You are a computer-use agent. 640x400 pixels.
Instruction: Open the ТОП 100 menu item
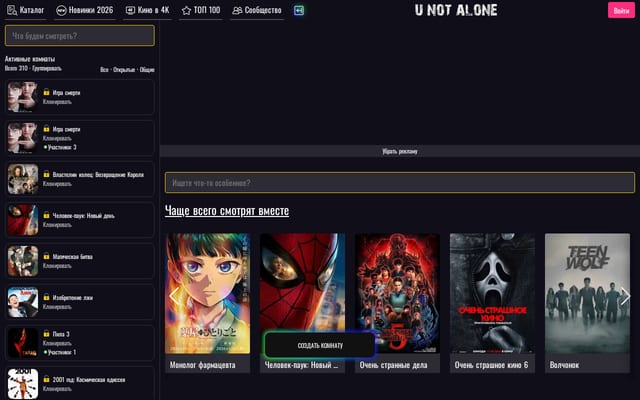click(x=201, y=11)
